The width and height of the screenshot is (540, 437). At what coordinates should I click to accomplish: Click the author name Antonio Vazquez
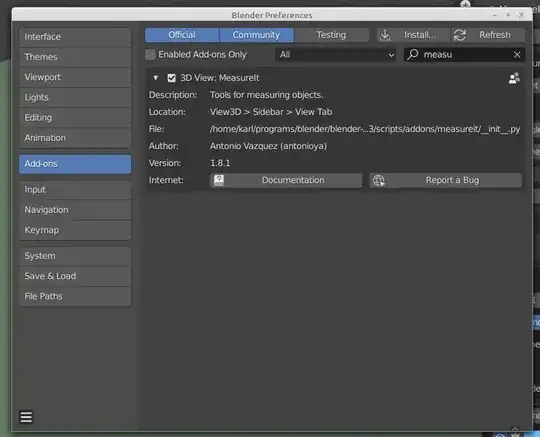[268, 146]
